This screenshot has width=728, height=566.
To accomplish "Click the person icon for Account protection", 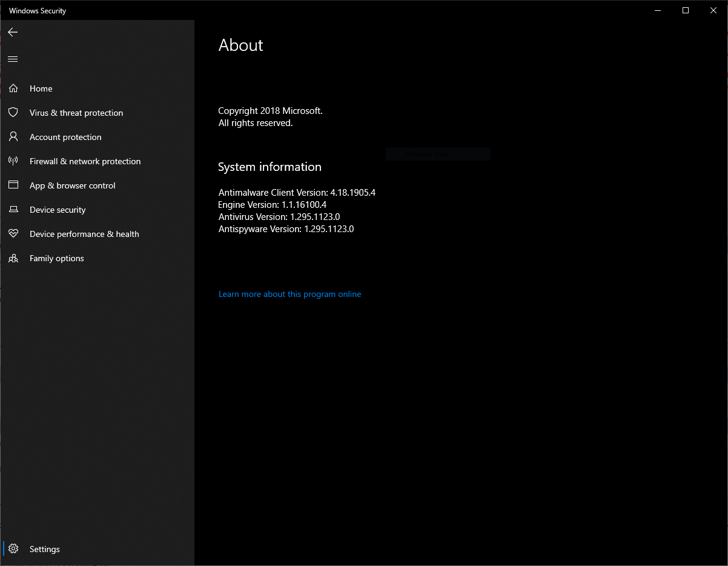I will 13,137.
